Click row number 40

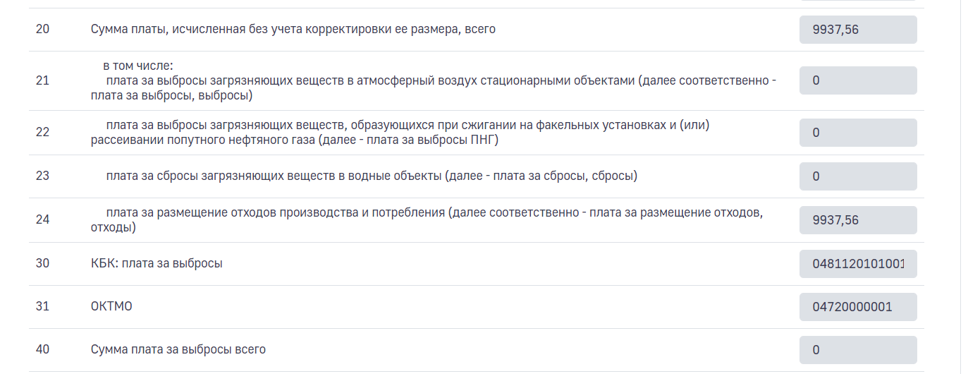tap(42, 349)
